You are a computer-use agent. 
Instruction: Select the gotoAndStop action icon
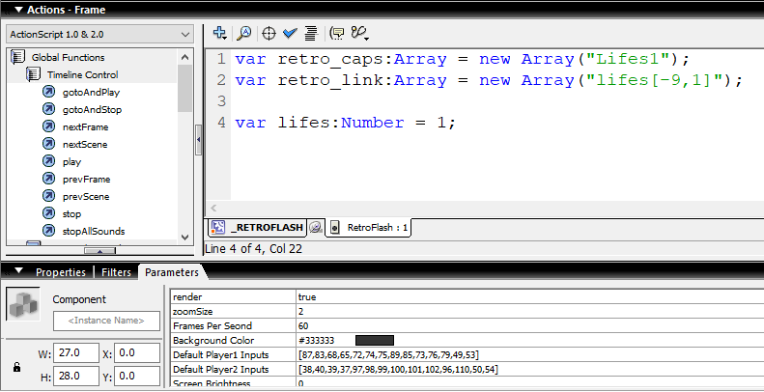[48, 109]
